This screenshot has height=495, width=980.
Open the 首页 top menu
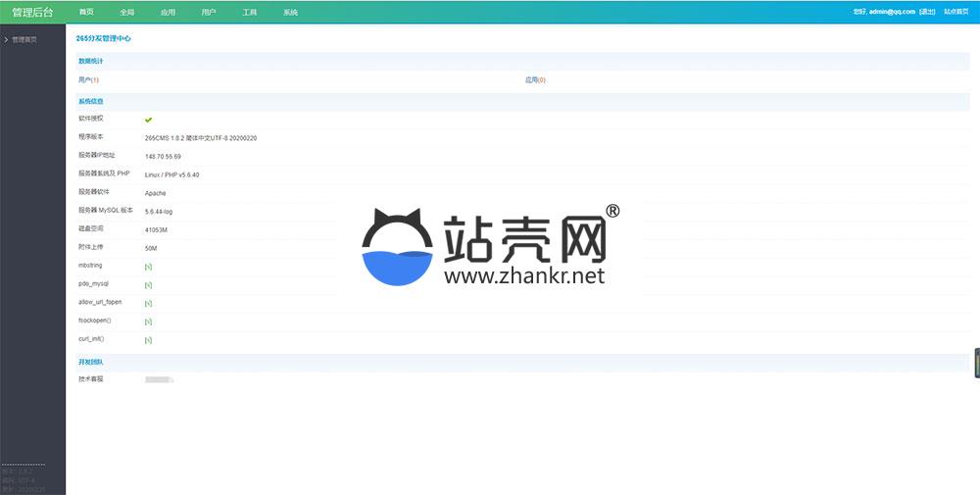pyautogui.click(x=86, y=13)
